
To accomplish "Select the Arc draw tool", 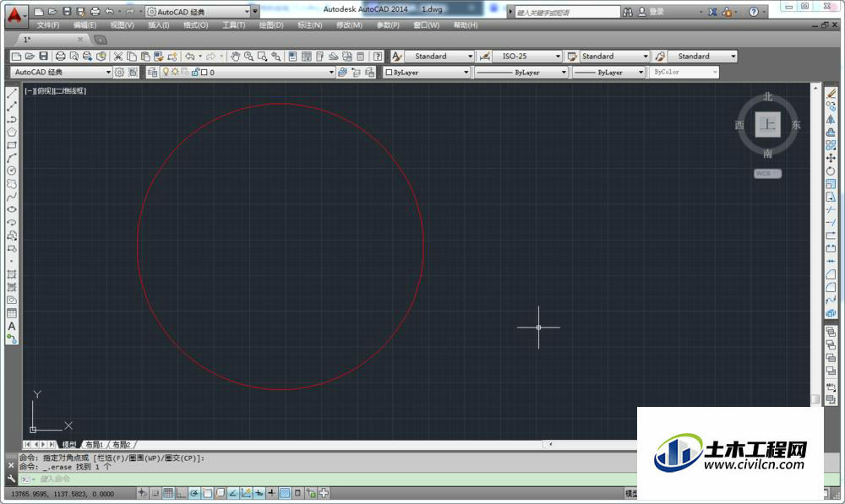I will coord(11,159).
